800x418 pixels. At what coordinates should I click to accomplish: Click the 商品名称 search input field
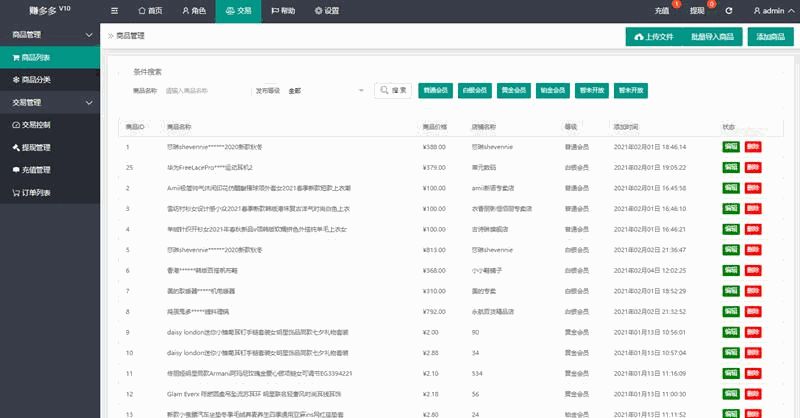point(205,91)
